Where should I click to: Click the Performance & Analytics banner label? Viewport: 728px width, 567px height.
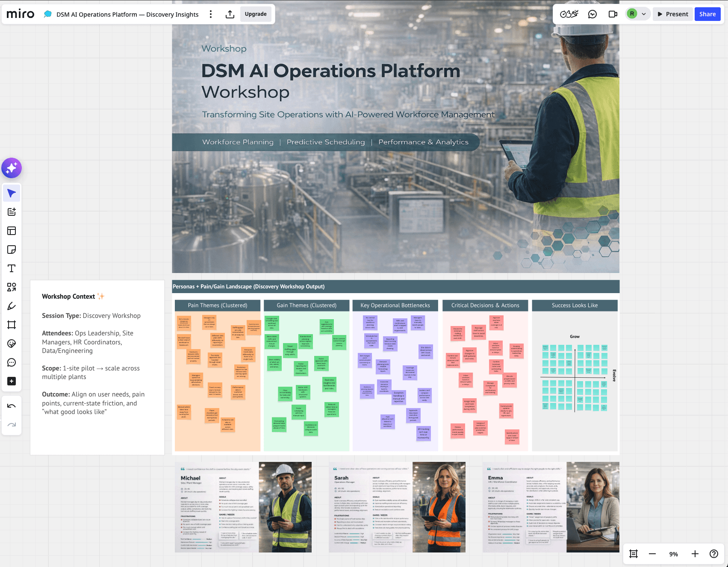(423, 142)
